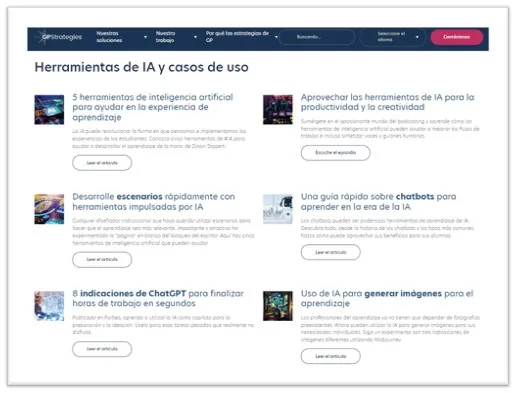The height and width of the screenshot is (393, 516).
Task: Open thumbnail for generar imágenes article
Action: point(278,306)
